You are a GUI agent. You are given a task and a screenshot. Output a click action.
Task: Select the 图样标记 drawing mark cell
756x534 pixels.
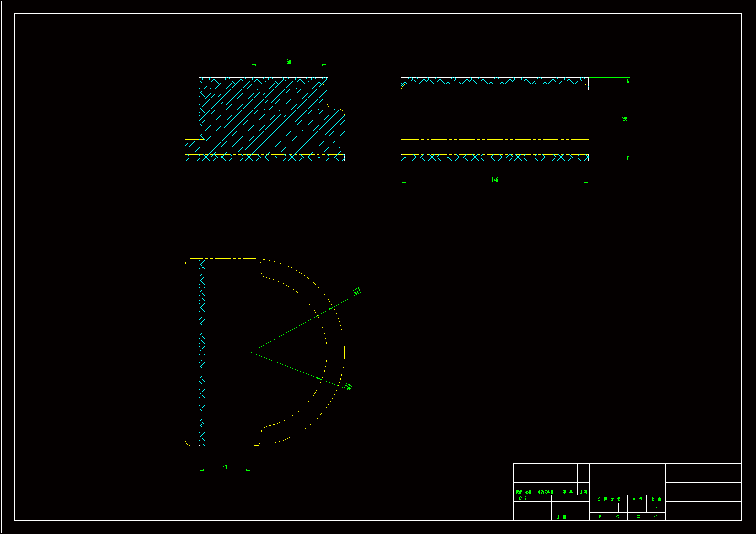609,499
